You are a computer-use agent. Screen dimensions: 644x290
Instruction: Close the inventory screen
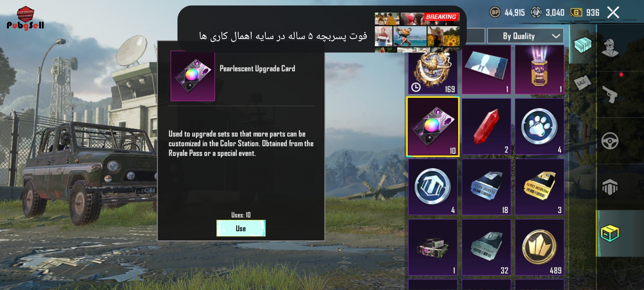[613, 12]
